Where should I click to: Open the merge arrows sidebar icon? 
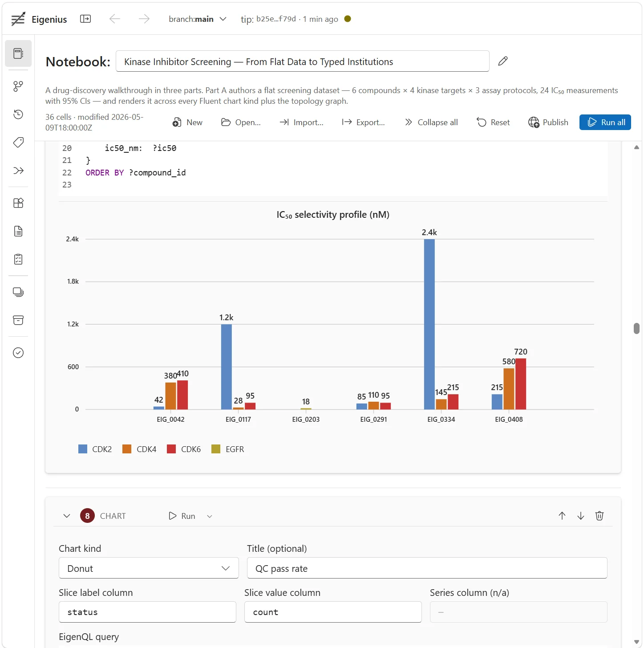tap(18, 171)
